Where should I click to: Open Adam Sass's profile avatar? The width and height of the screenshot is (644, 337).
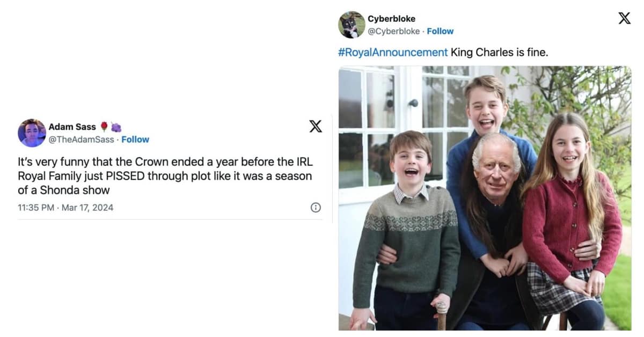(x=32, y=133)
